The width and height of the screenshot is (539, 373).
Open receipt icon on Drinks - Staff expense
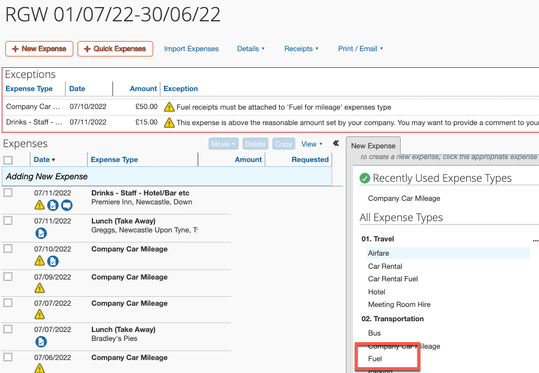[x=53, y=205]
